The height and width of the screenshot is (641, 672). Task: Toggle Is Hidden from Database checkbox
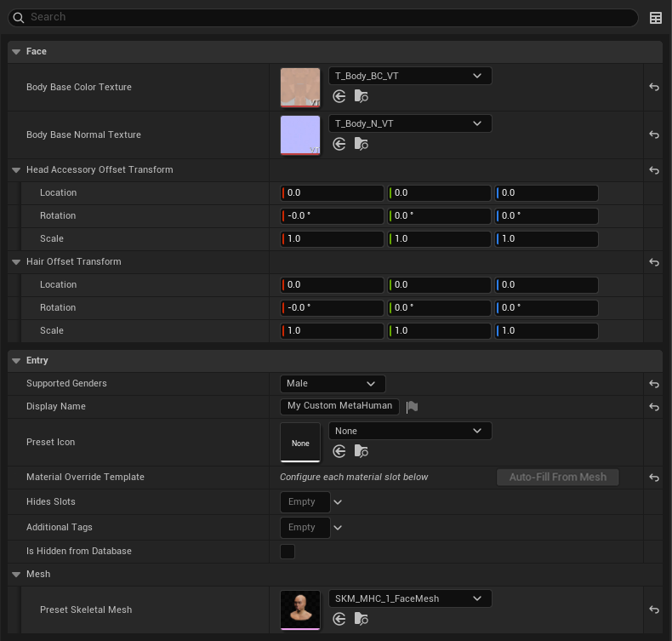point(288,552)
